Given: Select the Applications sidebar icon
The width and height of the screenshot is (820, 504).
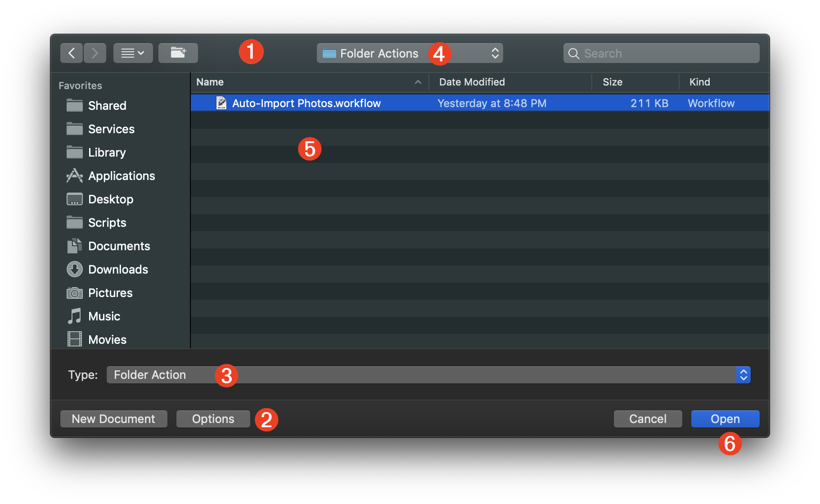Looking at the screenshot, I should point(74,175).
